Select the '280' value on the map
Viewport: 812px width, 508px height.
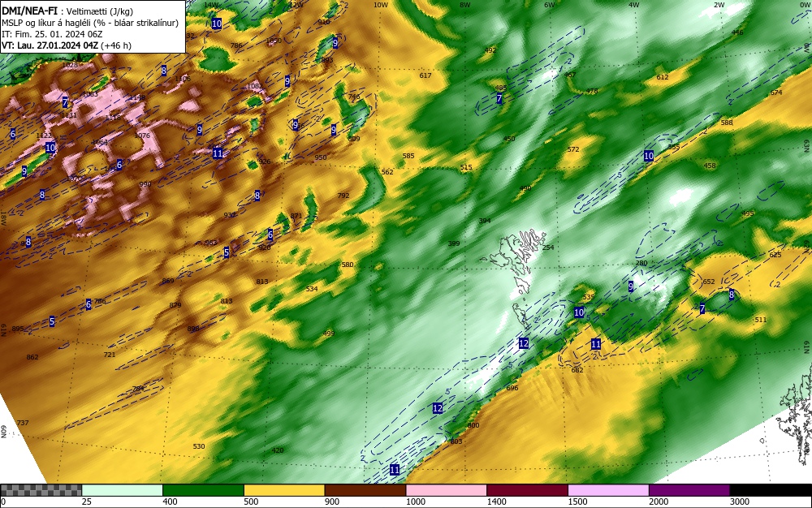(641, 263)
